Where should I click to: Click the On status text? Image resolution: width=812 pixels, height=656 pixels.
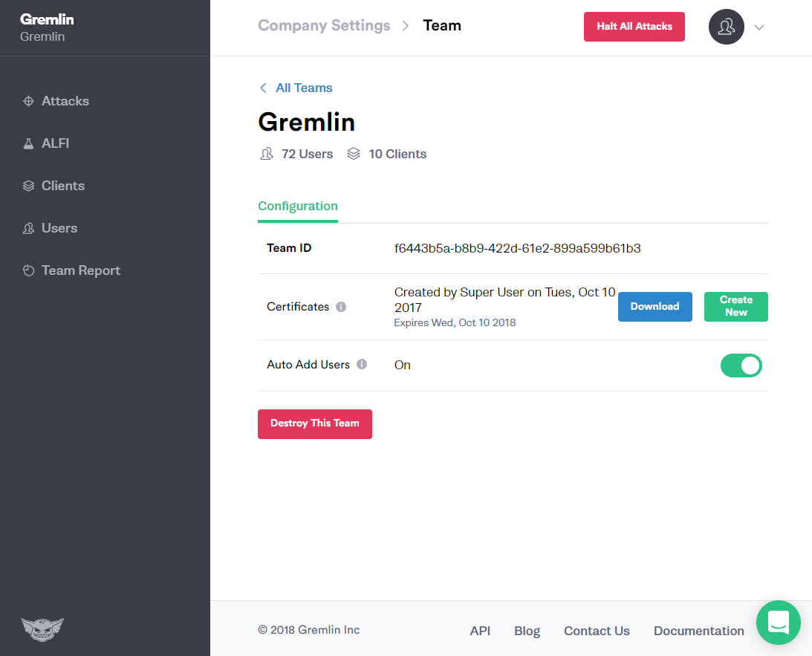pyautogui.click(x=403, y=365)
